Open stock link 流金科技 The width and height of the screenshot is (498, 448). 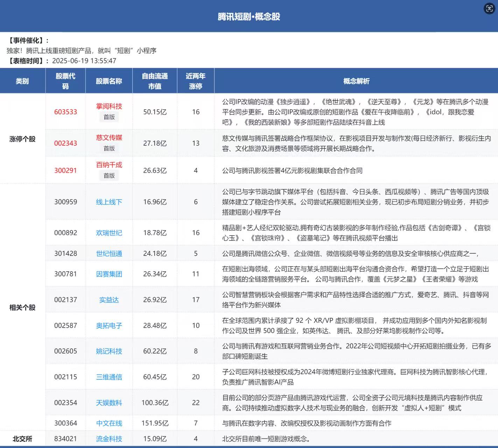coord(109,439)
